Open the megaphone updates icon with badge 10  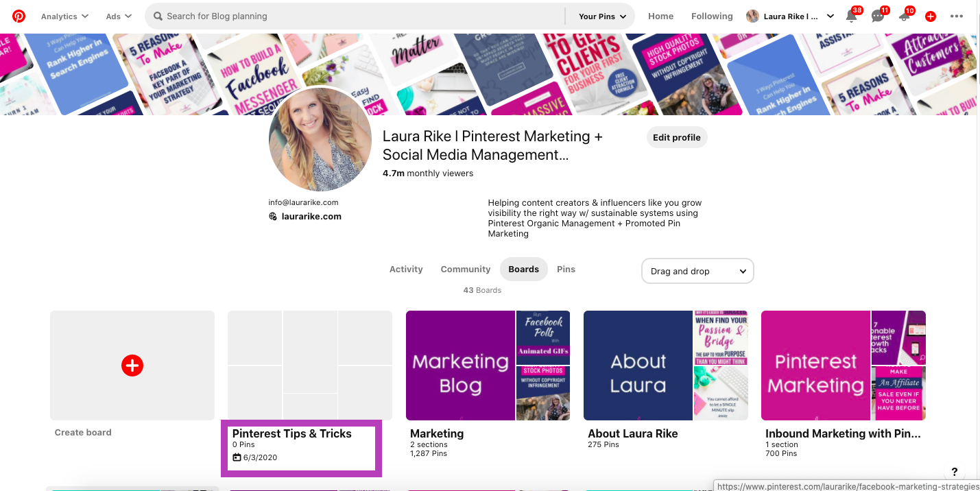pyautogui.click(x=904, y=16)
